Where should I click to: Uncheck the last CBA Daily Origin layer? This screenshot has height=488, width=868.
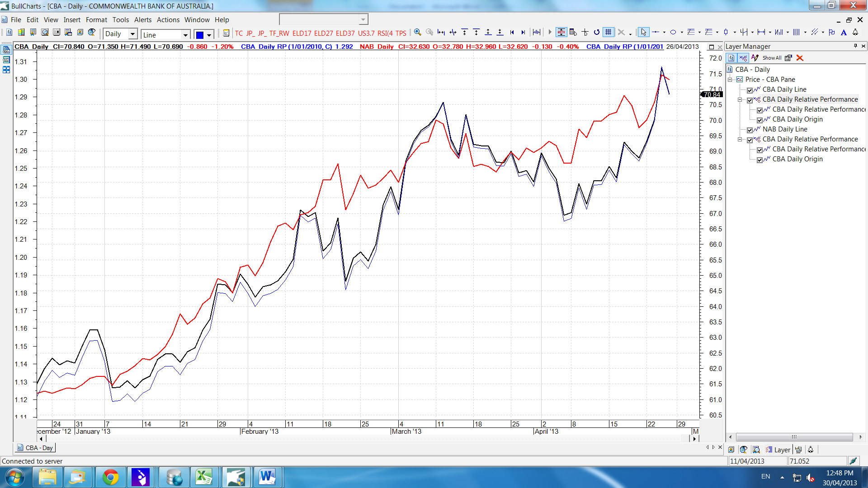(x=759, y=160)
